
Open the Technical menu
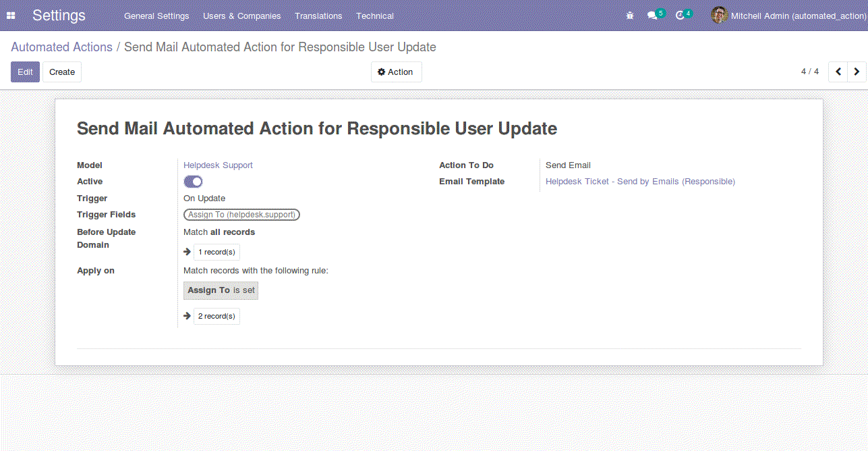pos(375,16)
